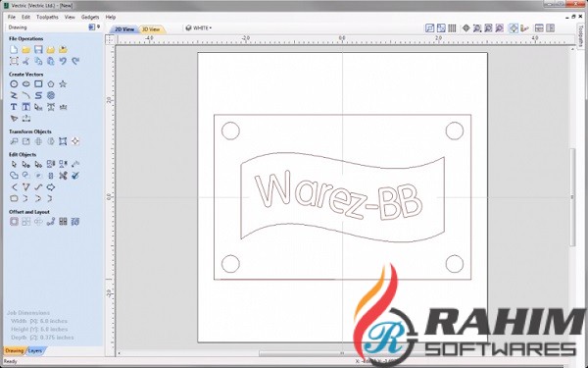Select the bottom-right circle vector
The image size is (588, 368).
[455, 264]
